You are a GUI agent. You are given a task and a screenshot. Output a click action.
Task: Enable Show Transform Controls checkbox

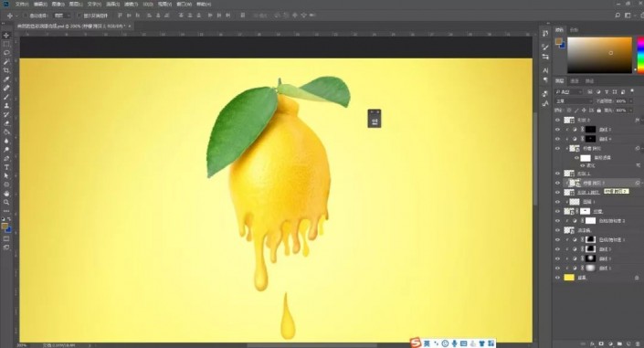(x=79, y=16)
